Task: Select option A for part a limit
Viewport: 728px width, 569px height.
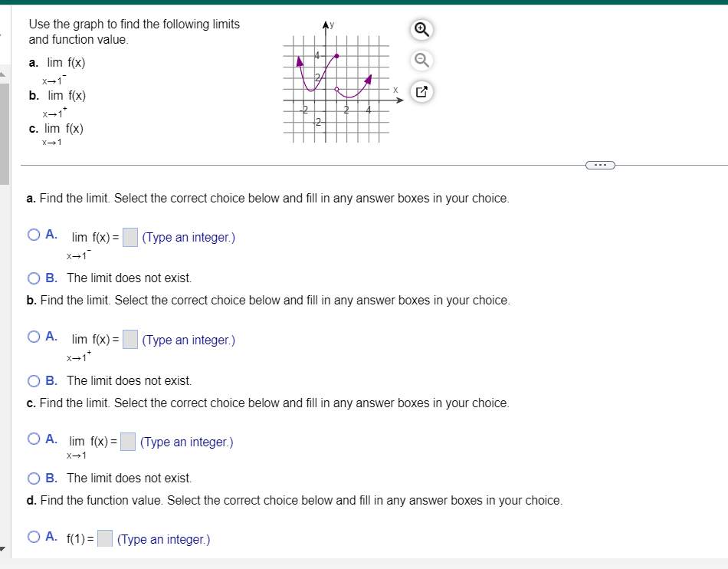Action: (34, 235)
